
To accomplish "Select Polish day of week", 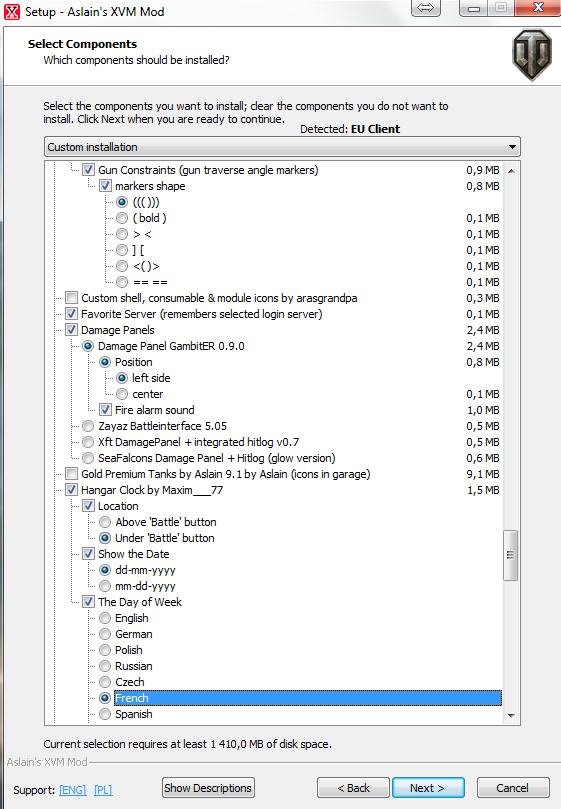I will pyautogui.click(x=105, y=650).
